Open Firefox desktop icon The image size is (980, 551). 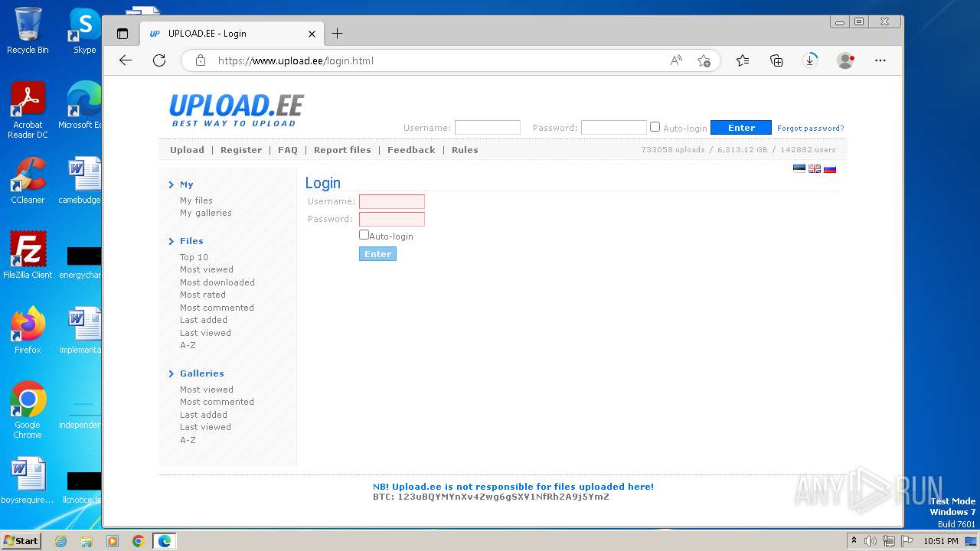tap(28, 331)
